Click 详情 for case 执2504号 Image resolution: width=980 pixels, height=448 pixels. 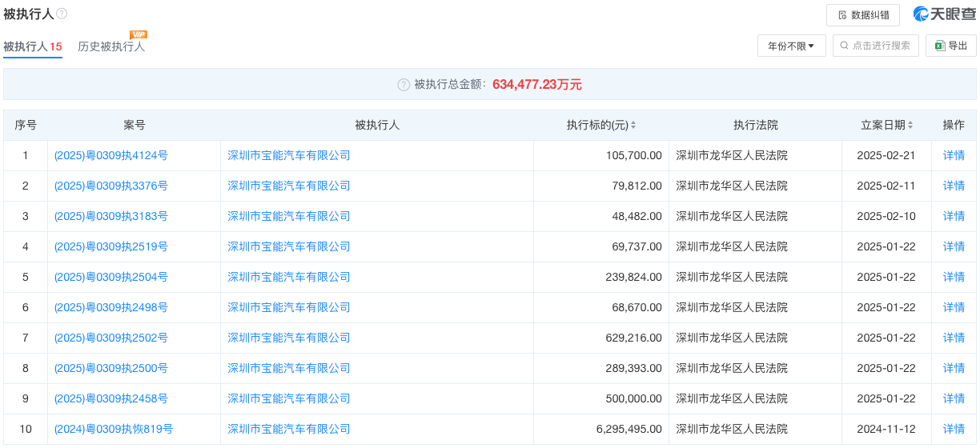click(x=954, y=277)
